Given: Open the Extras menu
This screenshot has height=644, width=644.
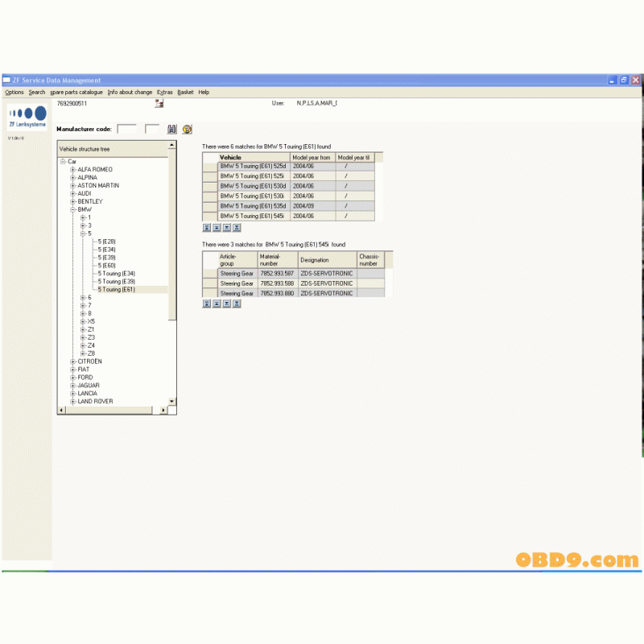Looking at the screenshot, I should (165, 93).
